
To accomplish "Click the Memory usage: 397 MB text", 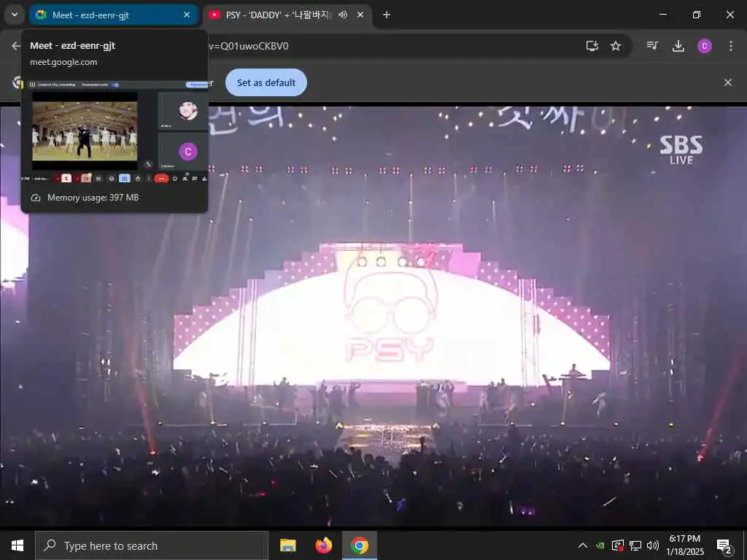I will pyautogui.click(x=93, y=197).
